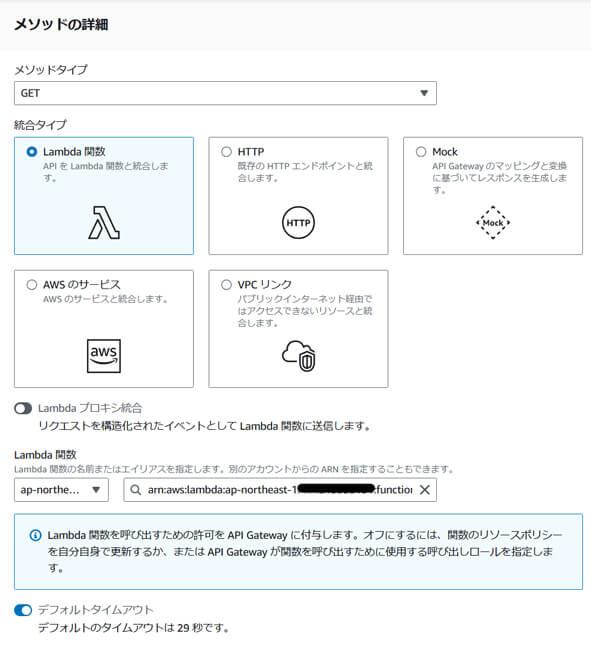591x650 pixels.
Task: Open the ap-northeast region dropdown
Action: [x=61, y=490]
